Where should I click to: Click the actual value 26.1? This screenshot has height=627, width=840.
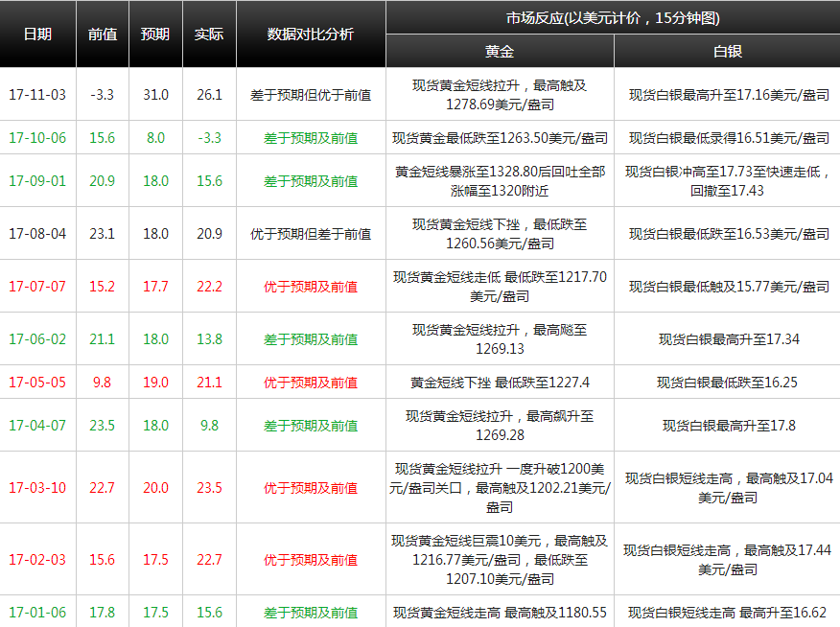coord(209,95)
